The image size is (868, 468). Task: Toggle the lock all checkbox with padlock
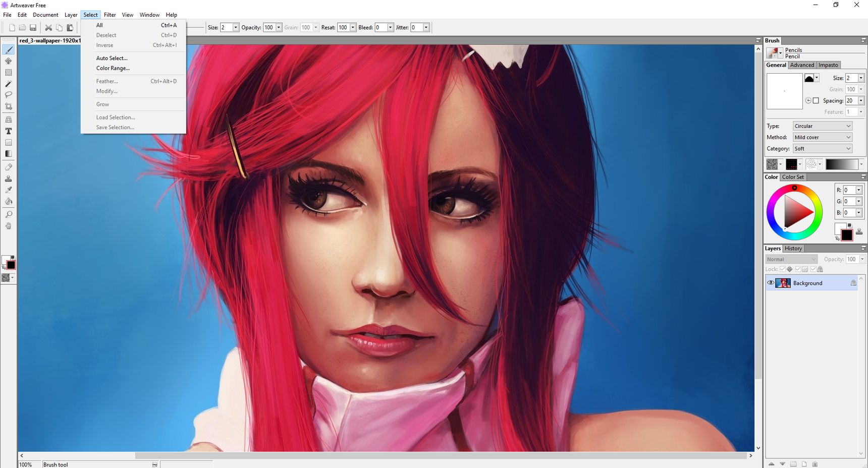pos(813,269)
